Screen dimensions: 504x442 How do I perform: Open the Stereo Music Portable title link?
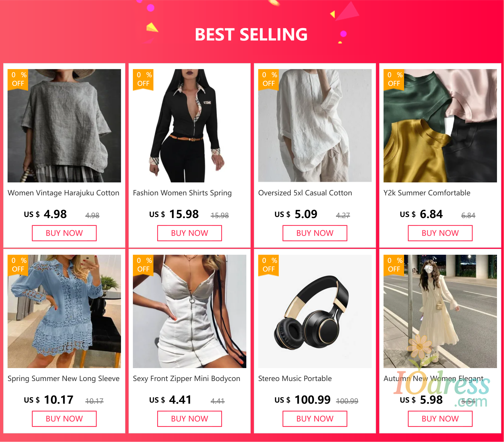coord(295,379)
